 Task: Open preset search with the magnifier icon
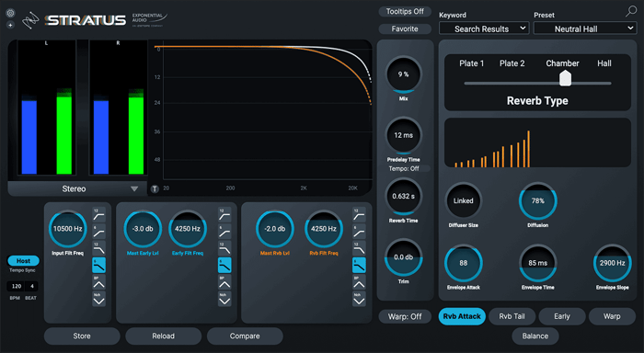tap(631, 11)
